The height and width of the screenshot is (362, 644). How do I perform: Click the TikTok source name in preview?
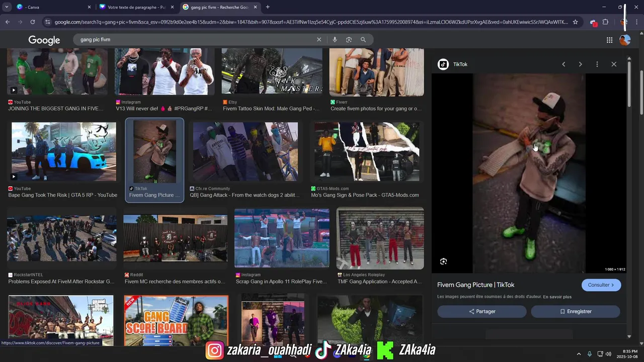pos(460,64)
